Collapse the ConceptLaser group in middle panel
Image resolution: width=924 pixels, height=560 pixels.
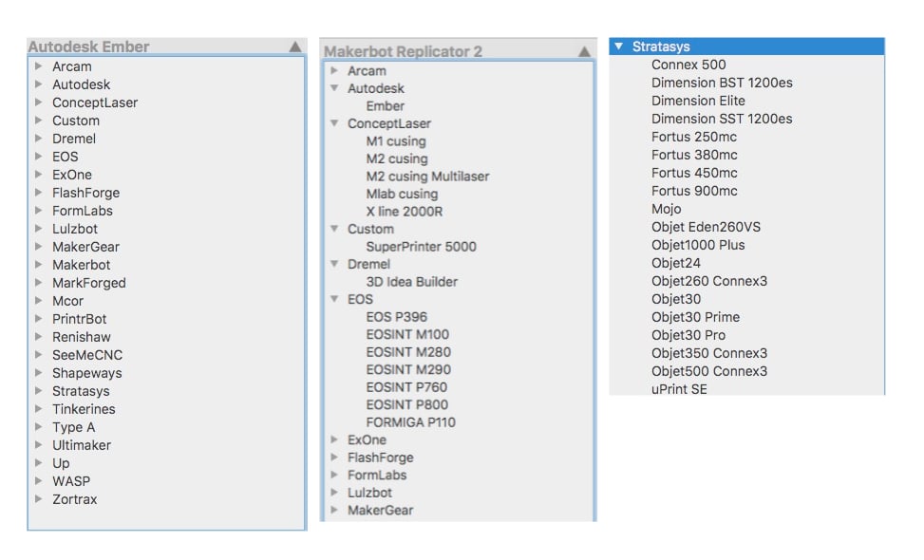tap(334, 123)
